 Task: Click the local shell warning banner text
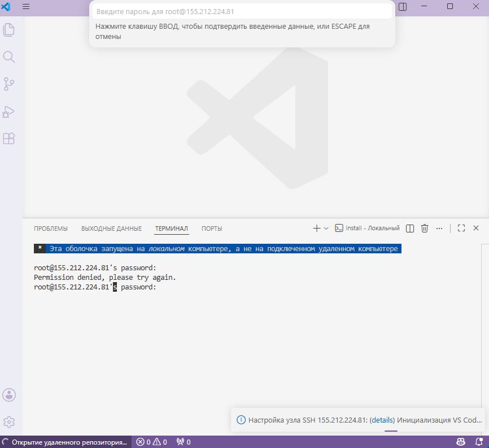(217, 249)
